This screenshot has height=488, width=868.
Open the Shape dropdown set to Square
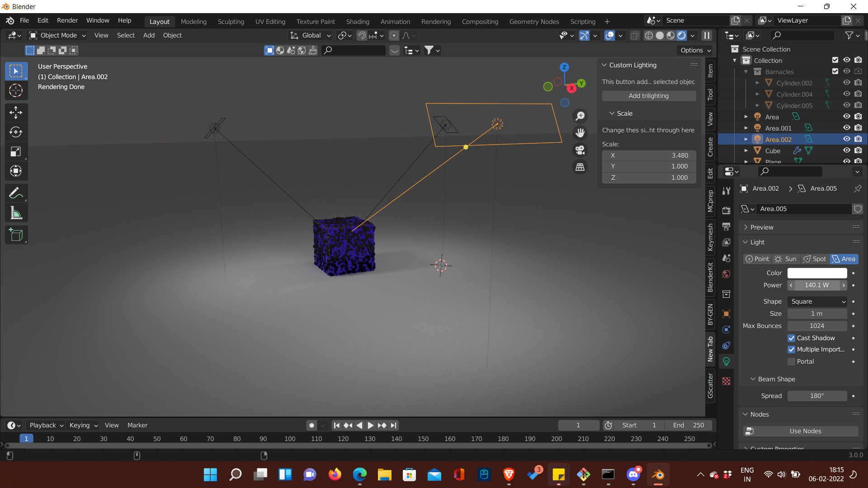[x=817, y=301]
